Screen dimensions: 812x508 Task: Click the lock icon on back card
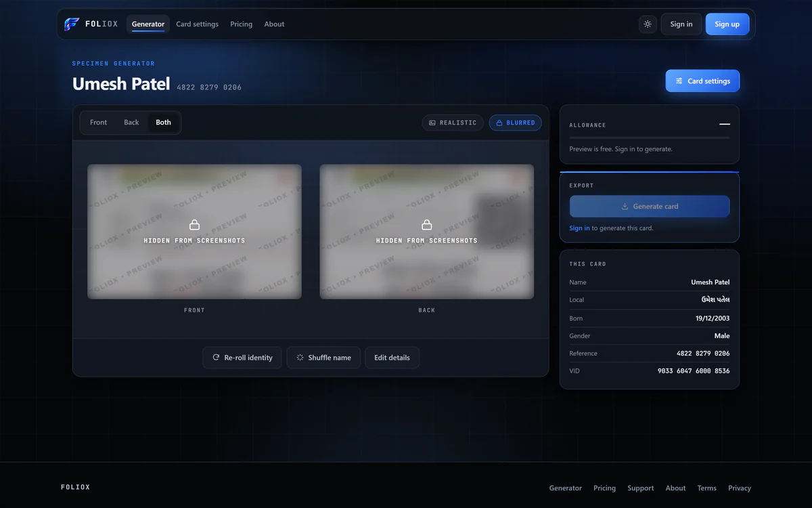pos(427,225)
